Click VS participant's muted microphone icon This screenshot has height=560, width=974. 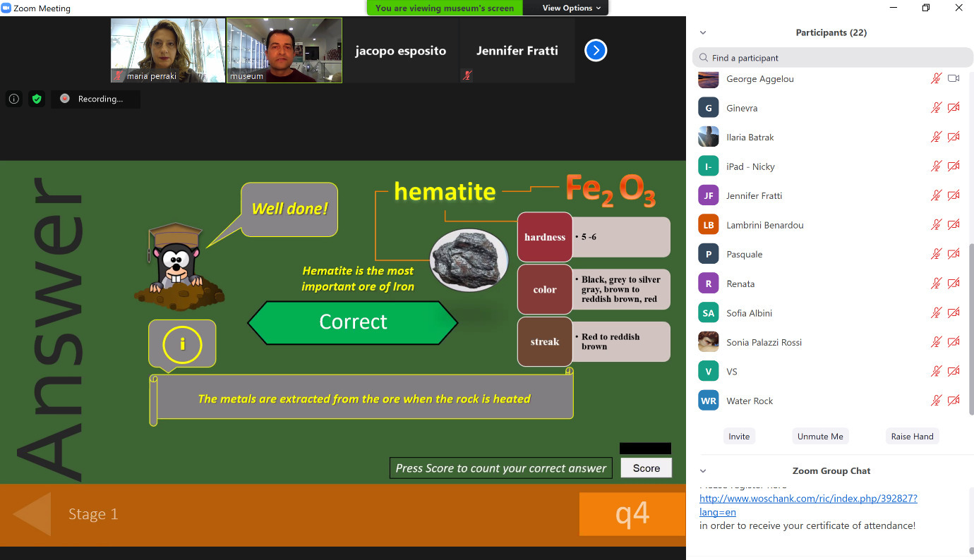click(x=936, y=372)
